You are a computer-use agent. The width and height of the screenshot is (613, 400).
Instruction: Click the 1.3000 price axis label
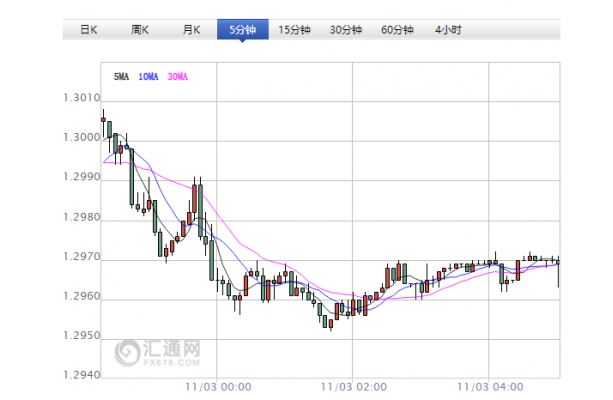(82, 138)
